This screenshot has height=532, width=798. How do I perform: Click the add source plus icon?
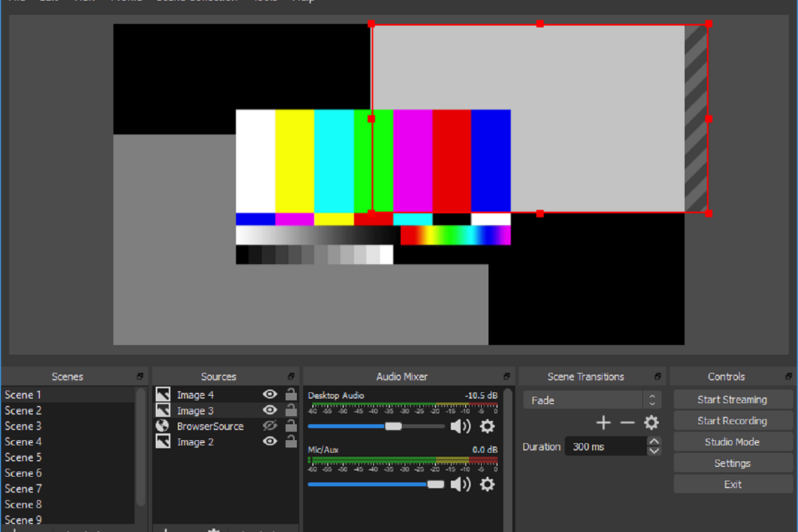[165, 529]
